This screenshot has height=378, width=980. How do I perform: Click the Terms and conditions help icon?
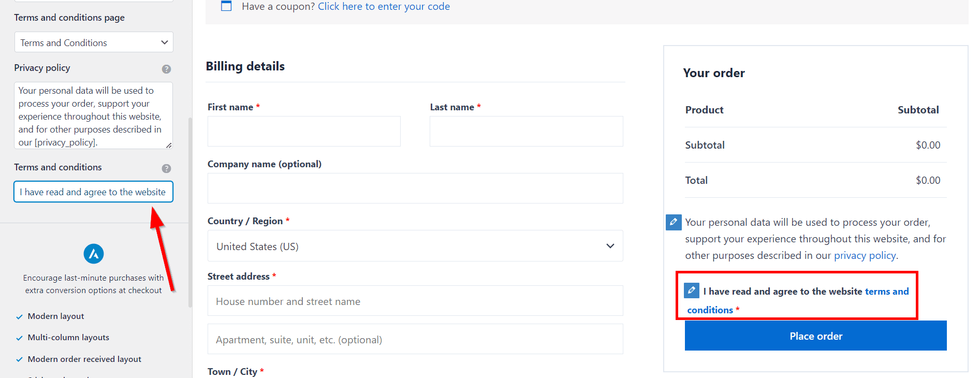tap(166, 168)
